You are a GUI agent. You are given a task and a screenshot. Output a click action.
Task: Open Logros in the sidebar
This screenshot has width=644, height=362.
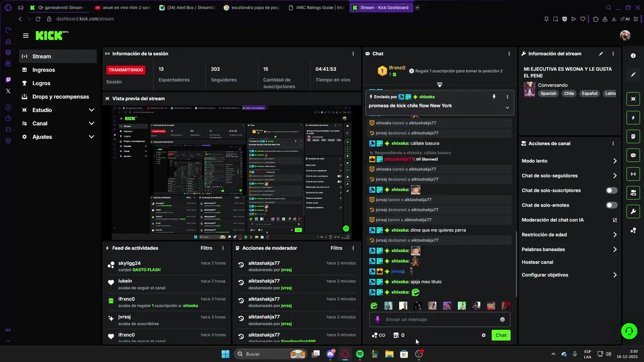coord(58,83)
